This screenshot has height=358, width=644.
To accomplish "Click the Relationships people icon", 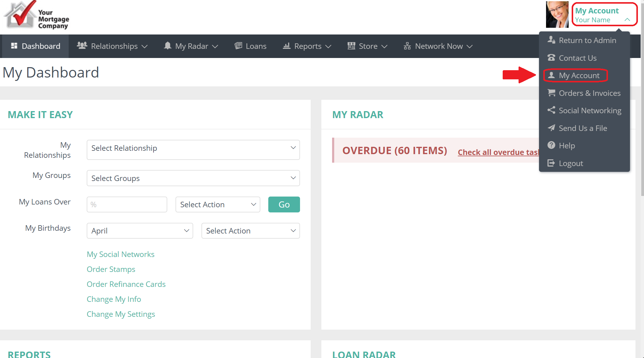I will coord(82,45).
